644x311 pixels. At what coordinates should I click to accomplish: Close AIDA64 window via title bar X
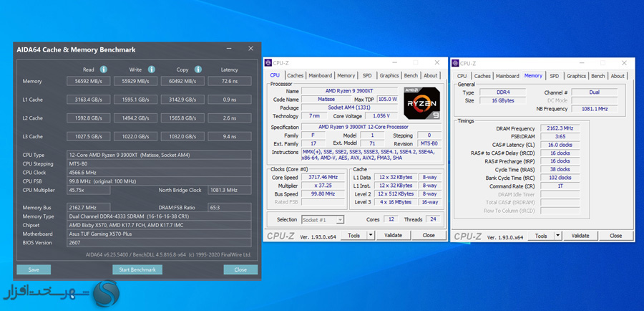[x=250, y=49]
